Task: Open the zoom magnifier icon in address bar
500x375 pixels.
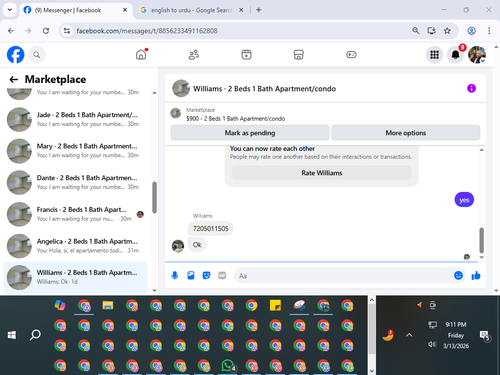Action: [x=416, y=31]
